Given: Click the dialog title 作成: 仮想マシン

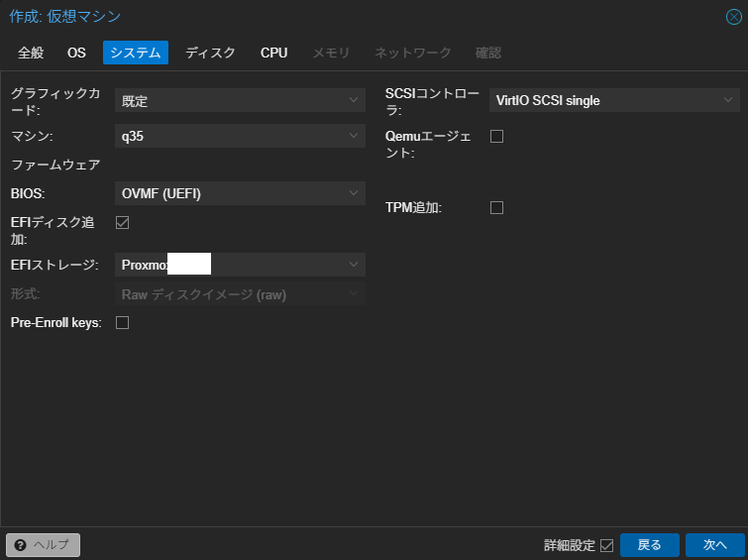Looking at the screenshot, I should 64,16.
